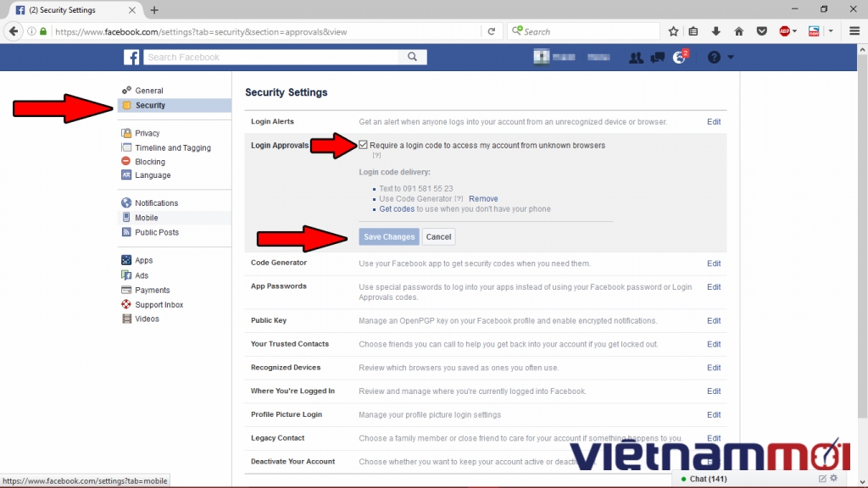Open browser bookmarks list icon
This screenshot has width=868, height=488.
point(693,31)
